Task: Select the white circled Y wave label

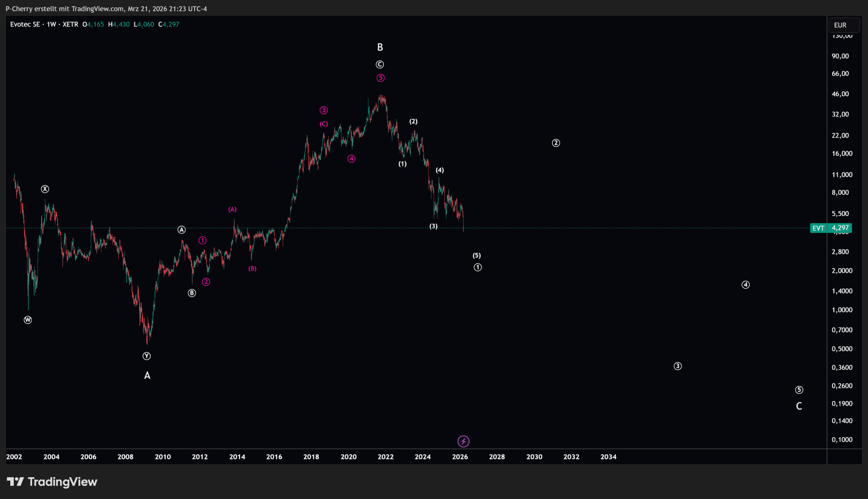Action: click(x=147, y=356)
